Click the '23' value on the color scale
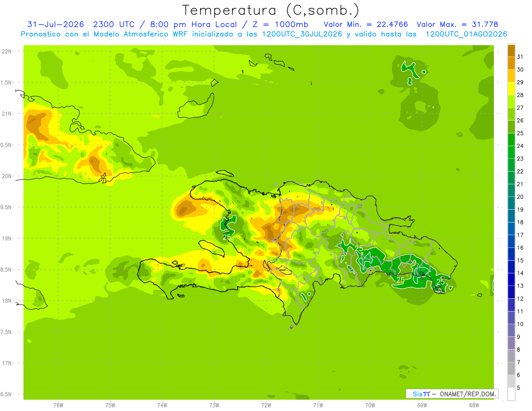The image size is (532, 411). (x=520, y=159)
